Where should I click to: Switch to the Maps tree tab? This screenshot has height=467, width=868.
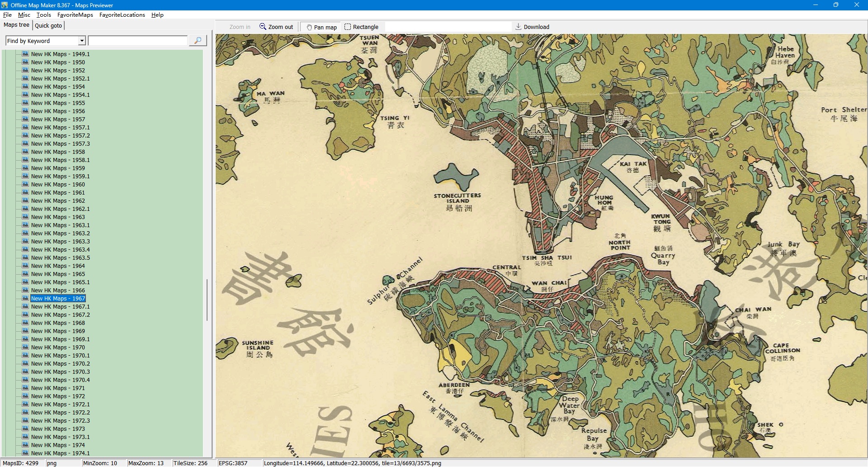16,25
